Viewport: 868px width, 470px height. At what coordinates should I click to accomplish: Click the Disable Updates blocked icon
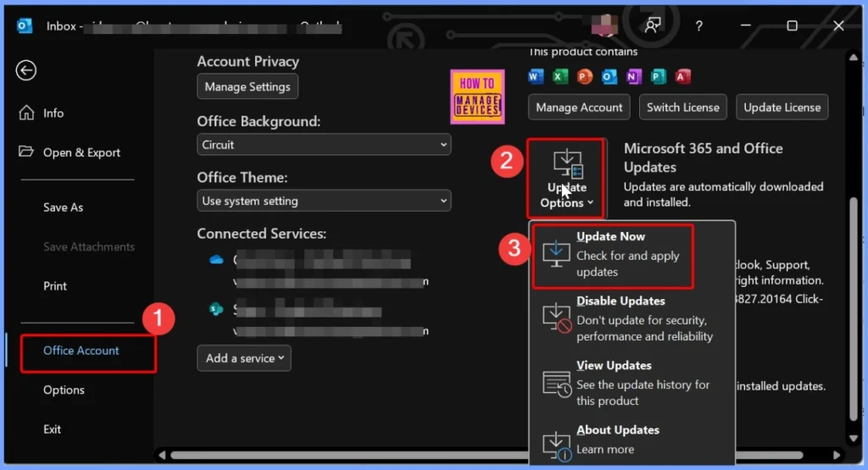(x=556, y=318)
